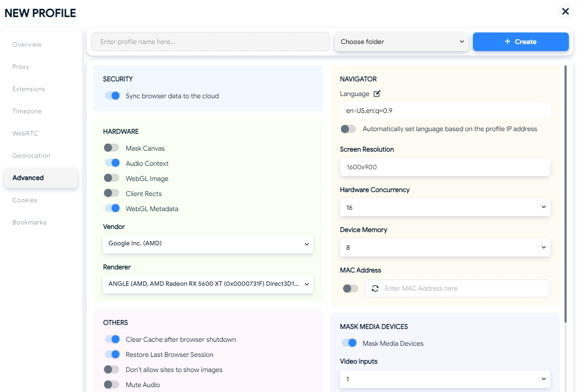580x392 pixels.
Task: Click the Screen Resolution field
Action: pyautogui.click(x=445, y=167)
